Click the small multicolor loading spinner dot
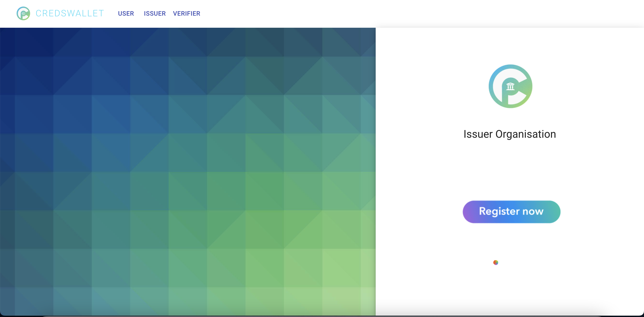This screenshot has height=317, width=644. pyautogui.click(x=496, y=262)
